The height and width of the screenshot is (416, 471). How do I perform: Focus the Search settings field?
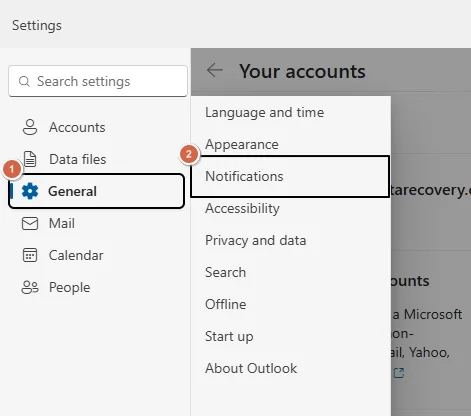point(98,81)
